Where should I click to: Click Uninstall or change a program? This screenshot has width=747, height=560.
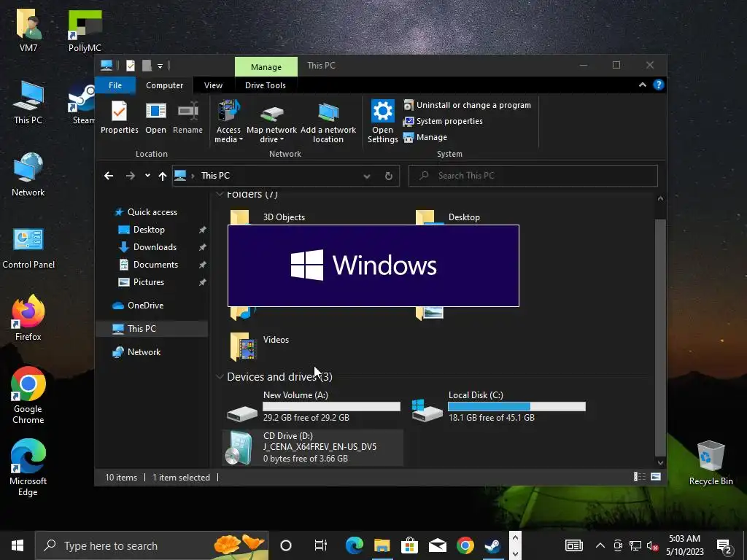[x=467, y=105]
